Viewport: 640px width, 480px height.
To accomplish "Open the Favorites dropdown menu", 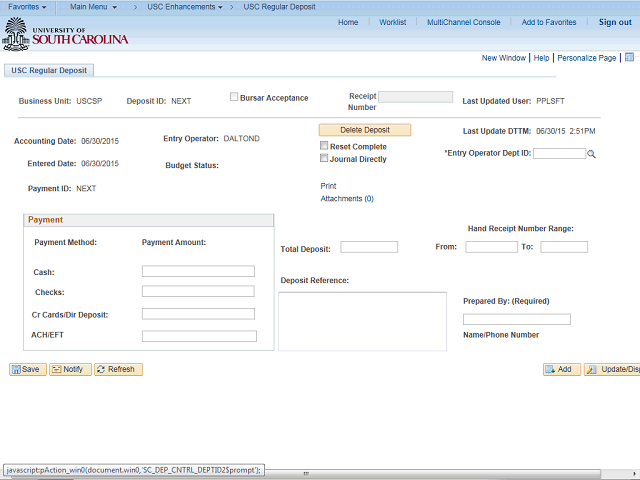I will click(27, 7).
